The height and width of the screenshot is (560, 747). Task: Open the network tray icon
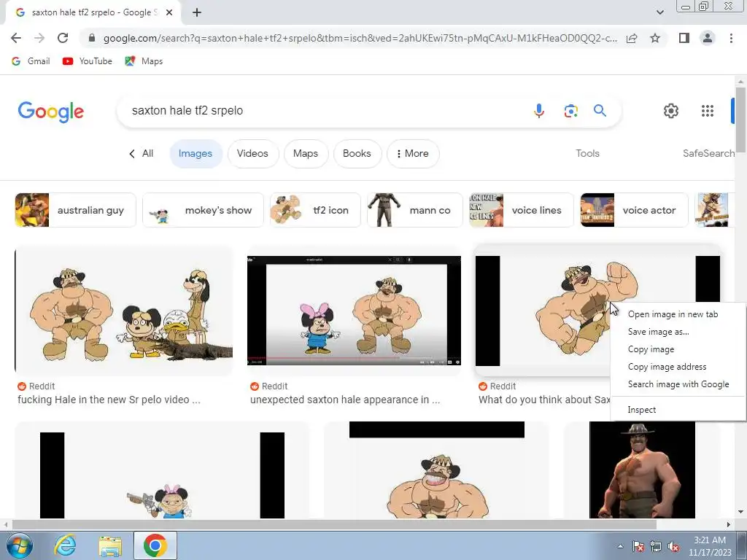coord(656,546)
